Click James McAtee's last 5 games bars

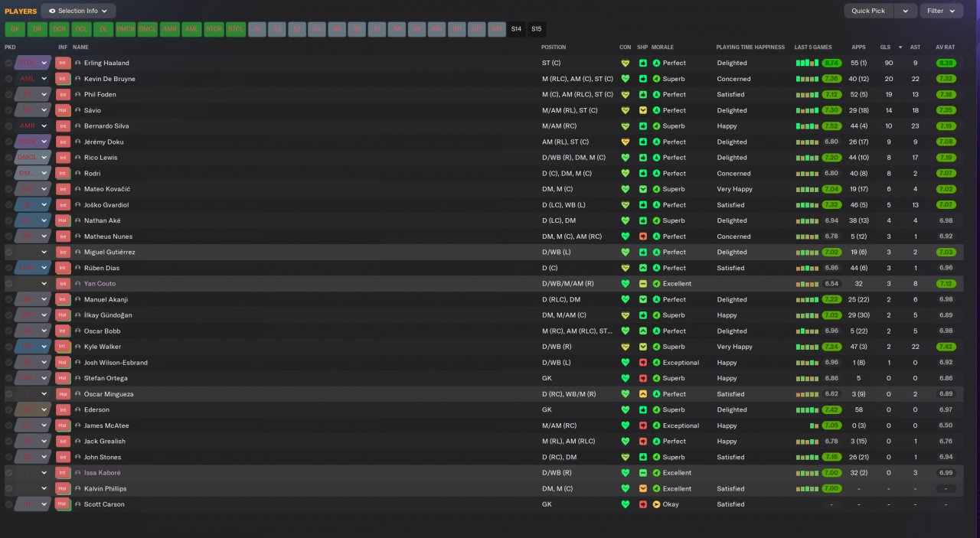[x=815, y=426]
